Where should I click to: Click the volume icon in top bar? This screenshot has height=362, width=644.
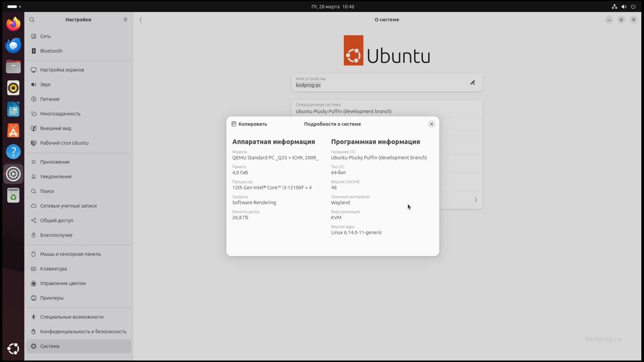[624, 6]
